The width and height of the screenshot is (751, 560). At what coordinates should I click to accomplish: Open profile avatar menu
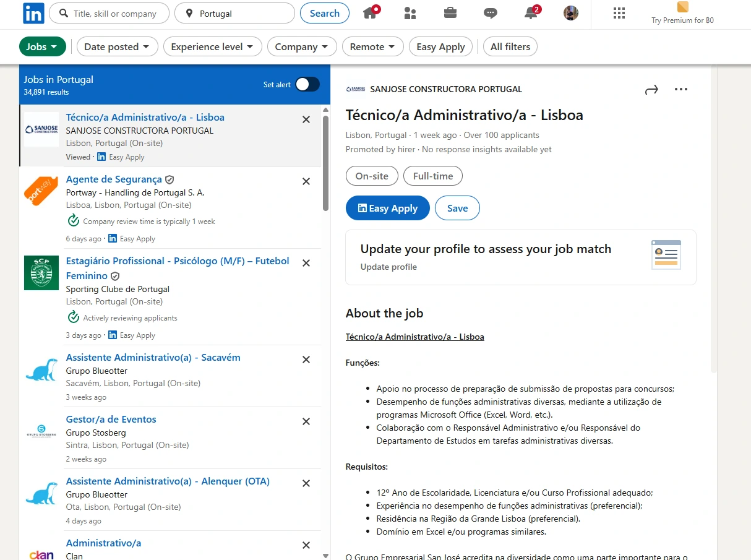pos(571,13)
